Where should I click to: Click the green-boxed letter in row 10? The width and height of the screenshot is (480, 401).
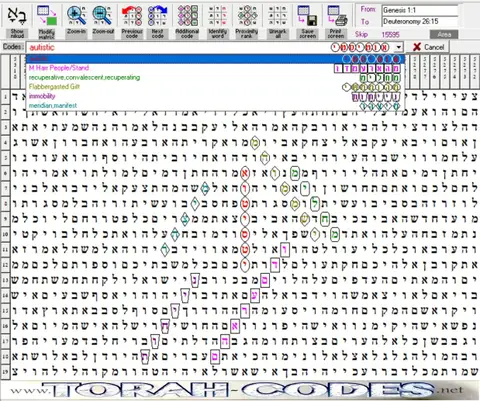point(335,234)
